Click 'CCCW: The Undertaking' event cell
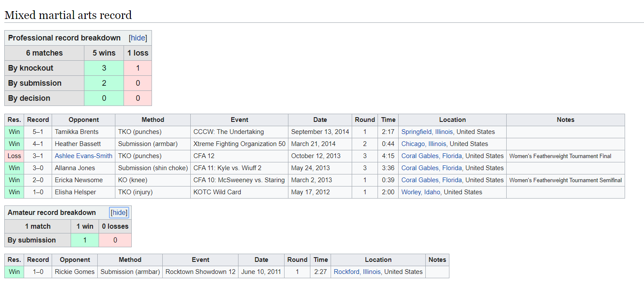The height and width of the screenshot is (286, 644). tap(239, 132)
